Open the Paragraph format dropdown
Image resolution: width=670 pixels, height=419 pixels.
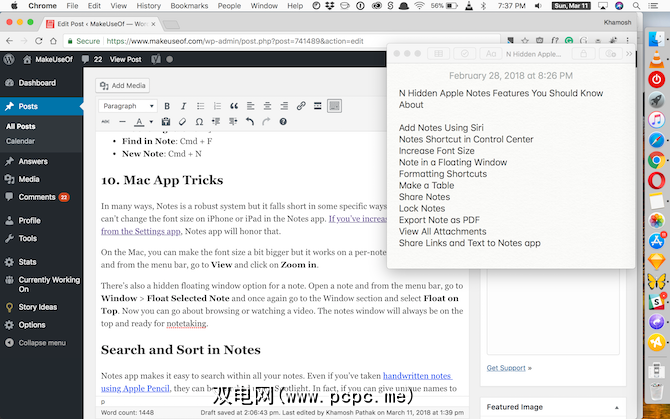coord(126,106)
